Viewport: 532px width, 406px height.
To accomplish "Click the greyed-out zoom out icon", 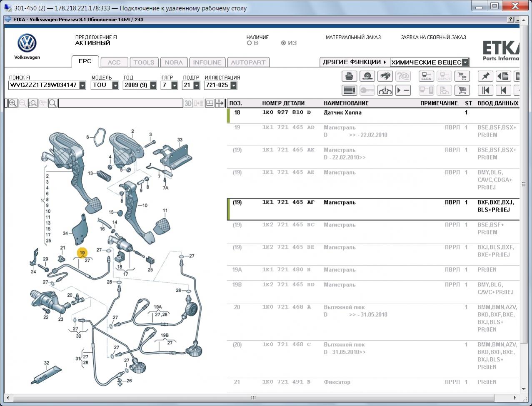I will (23, 103).
